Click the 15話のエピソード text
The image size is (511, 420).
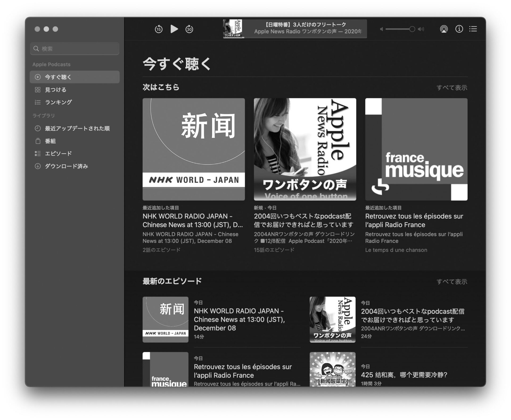pyautogui.click(x=274, y=250)
